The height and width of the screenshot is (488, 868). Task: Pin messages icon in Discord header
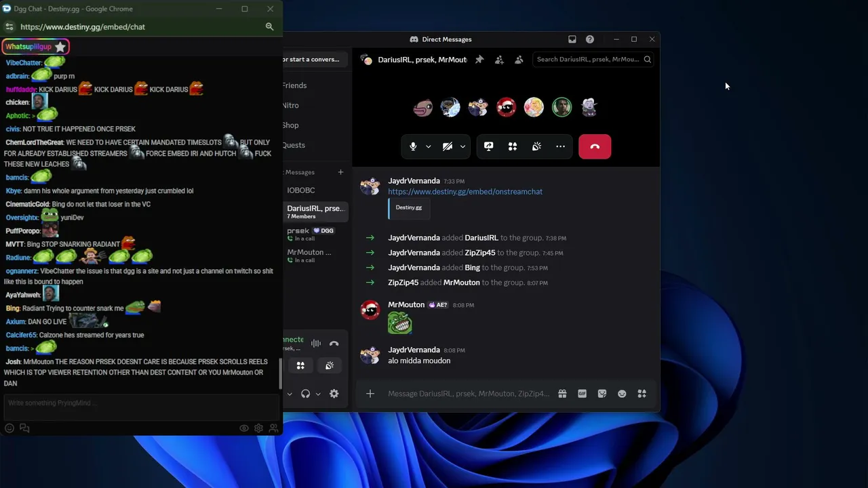tap(479, 60)
